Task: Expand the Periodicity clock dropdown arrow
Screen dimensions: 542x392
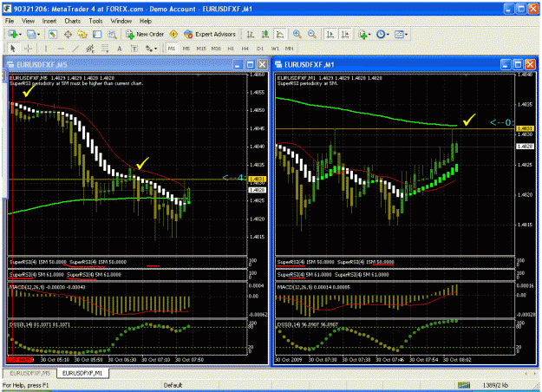Action: [x=388, y=34]
